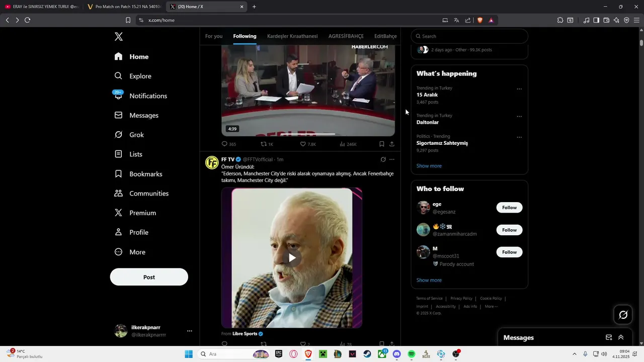Click Show more under Who to follow

tap(429, 280)
